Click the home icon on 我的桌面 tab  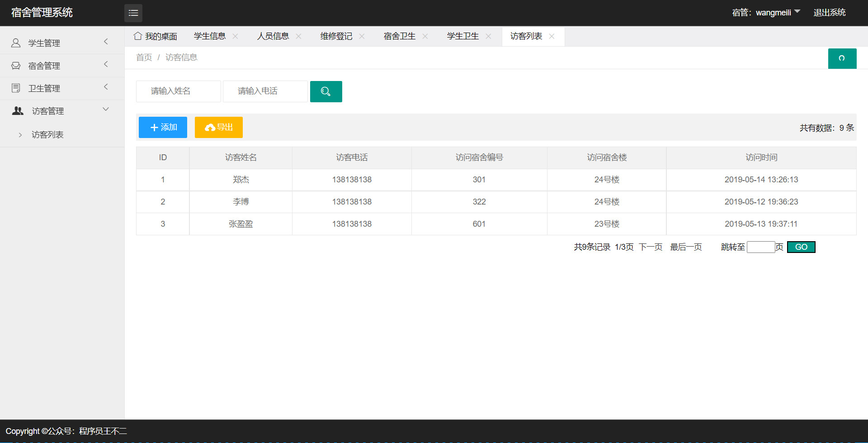point(138,36)
